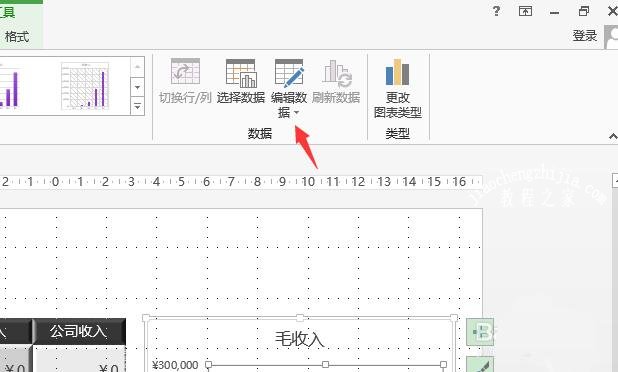
Task: Expand the chart styles gallery More arrow
Action: [138, 106]
